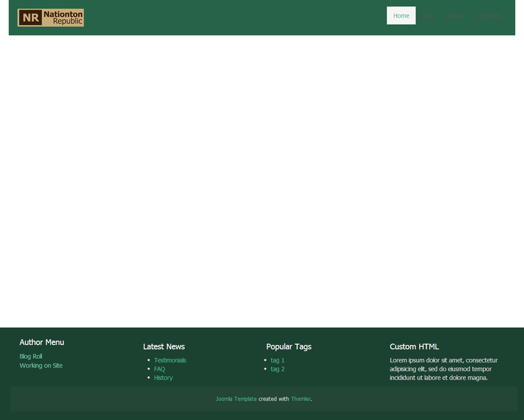524x420 pixels.
Task: Click the empty white content area
Action: [262, 178]
